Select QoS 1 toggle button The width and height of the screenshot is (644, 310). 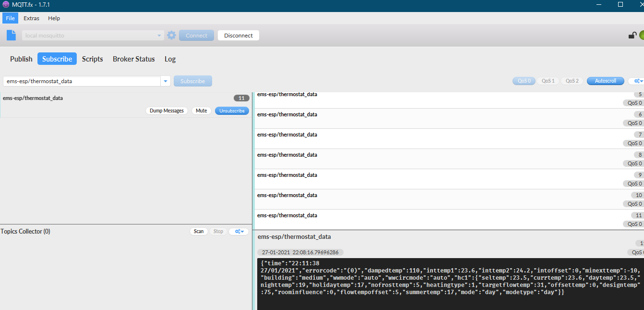(548, 81)
